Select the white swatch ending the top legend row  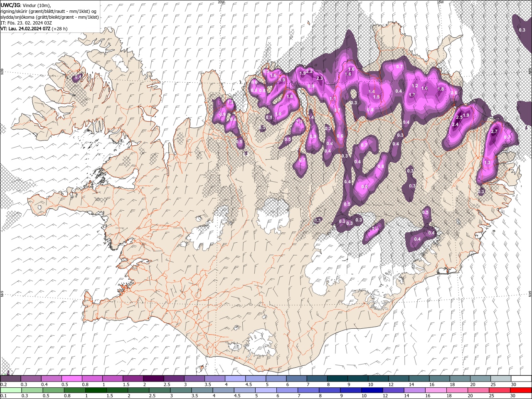pyautogui.click(x=521, y=379)
